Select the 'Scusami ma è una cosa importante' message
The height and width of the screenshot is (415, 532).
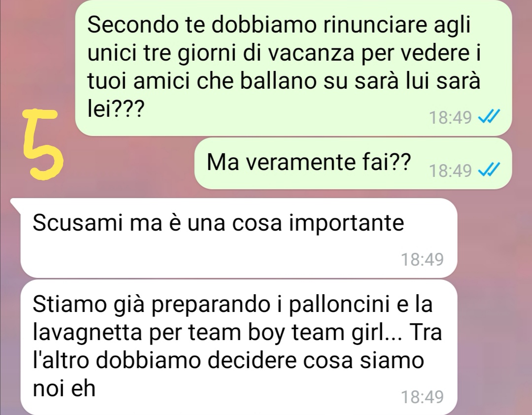(239, 238)
